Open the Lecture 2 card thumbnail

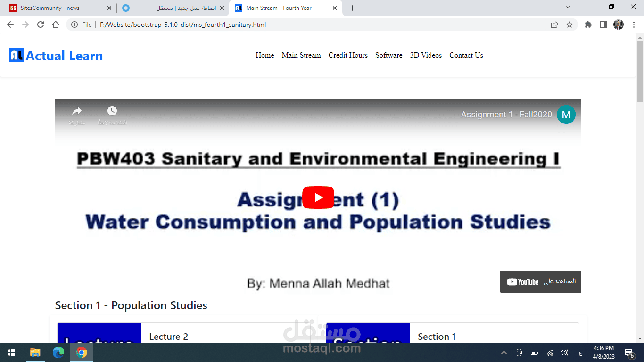(x=99, y=333)
